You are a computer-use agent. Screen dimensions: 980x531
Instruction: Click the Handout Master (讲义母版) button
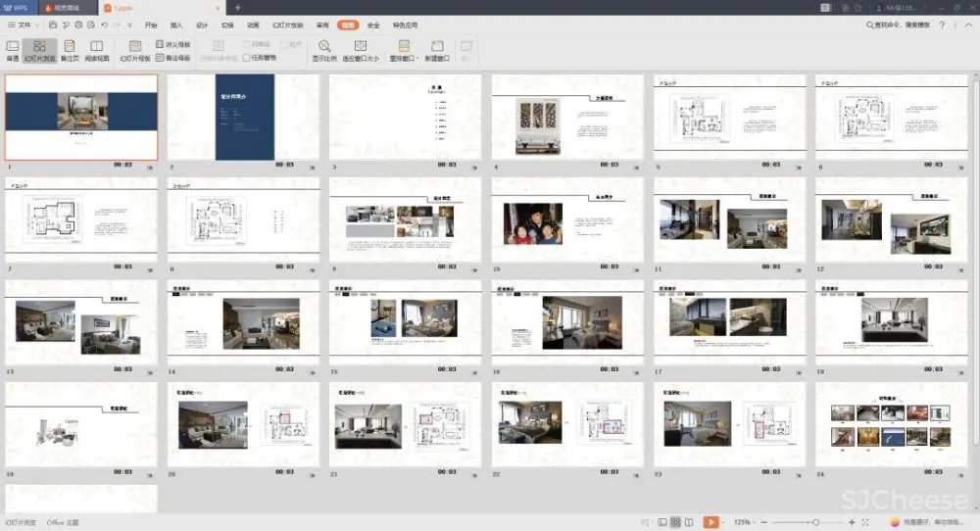pos(173,44)
